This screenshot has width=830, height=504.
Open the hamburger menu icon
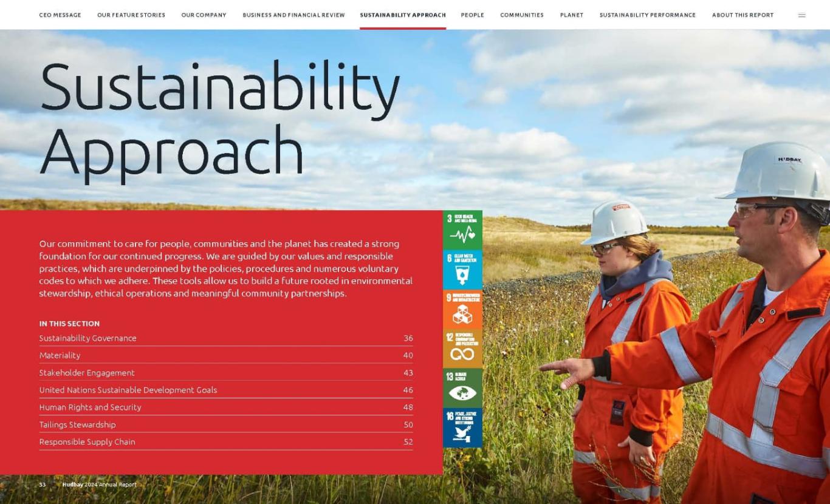point(801,15)
